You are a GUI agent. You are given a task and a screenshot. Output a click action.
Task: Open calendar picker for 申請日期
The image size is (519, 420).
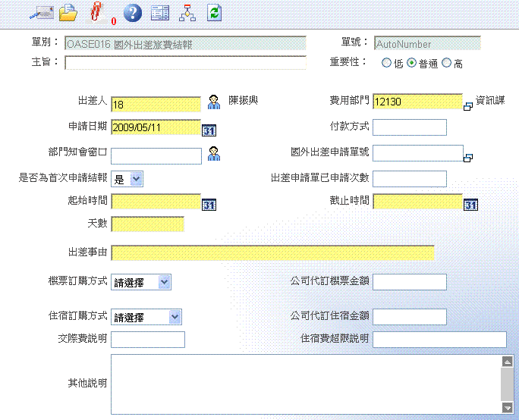(x=209, y=129)
